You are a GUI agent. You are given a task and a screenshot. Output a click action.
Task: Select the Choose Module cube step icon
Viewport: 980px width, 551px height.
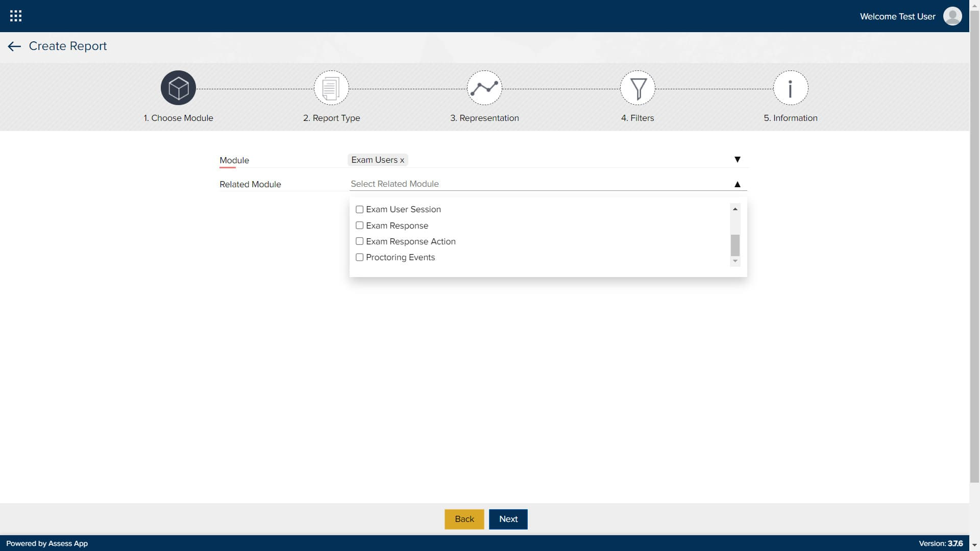[x=178, y=88]
